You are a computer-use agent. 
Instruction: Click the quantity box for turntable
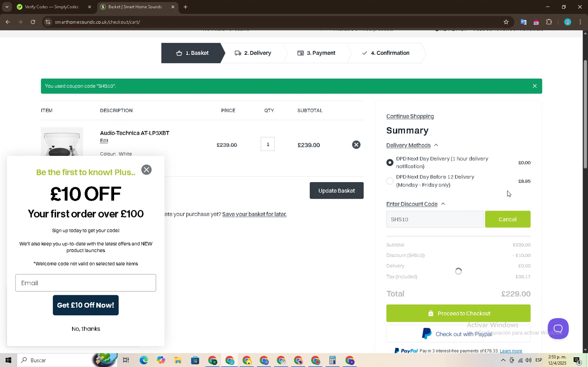pyautogui.click(x=268, y=144)
